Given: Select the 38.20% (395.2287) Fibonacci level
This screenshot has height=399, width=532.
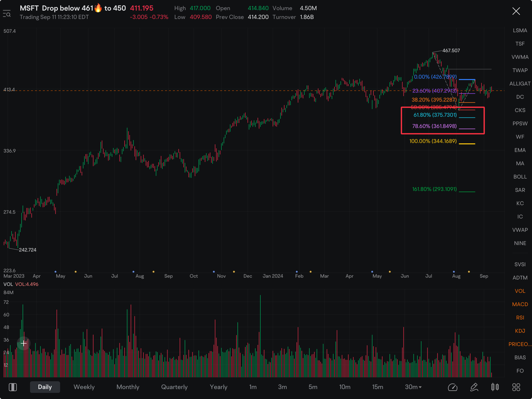Looking at the screenshot, I should (434, 100).
